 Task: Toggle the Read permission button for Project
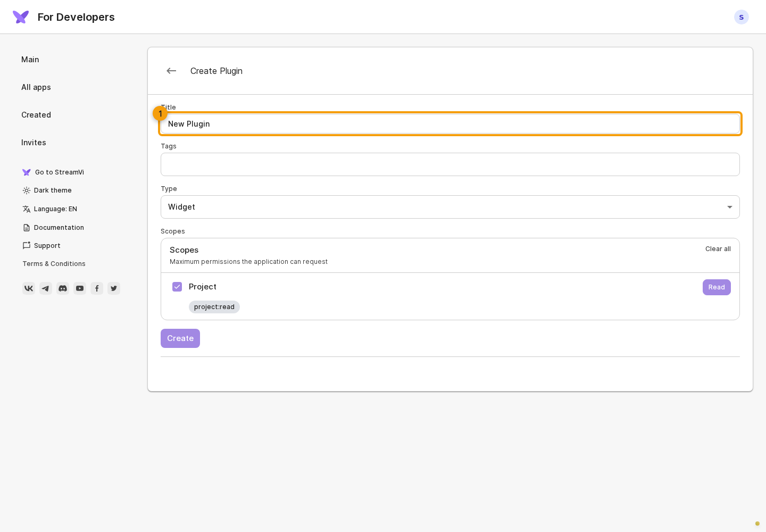tap(717, 287)
